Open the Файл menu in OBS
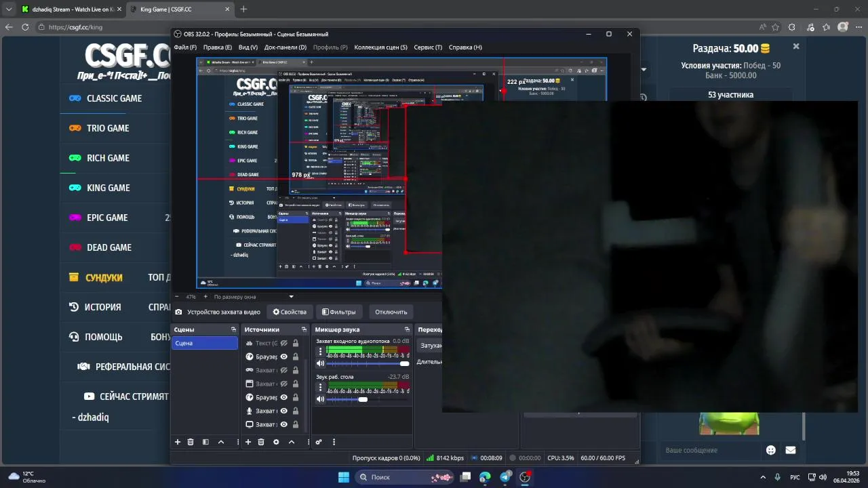This screenshot has height=488, width=868. coord(185,47)
